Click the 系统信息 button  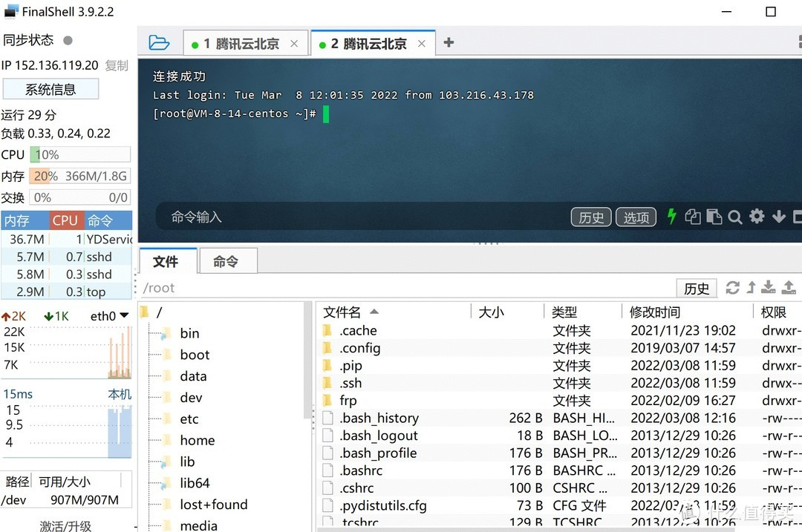click(x=50, y=89)
